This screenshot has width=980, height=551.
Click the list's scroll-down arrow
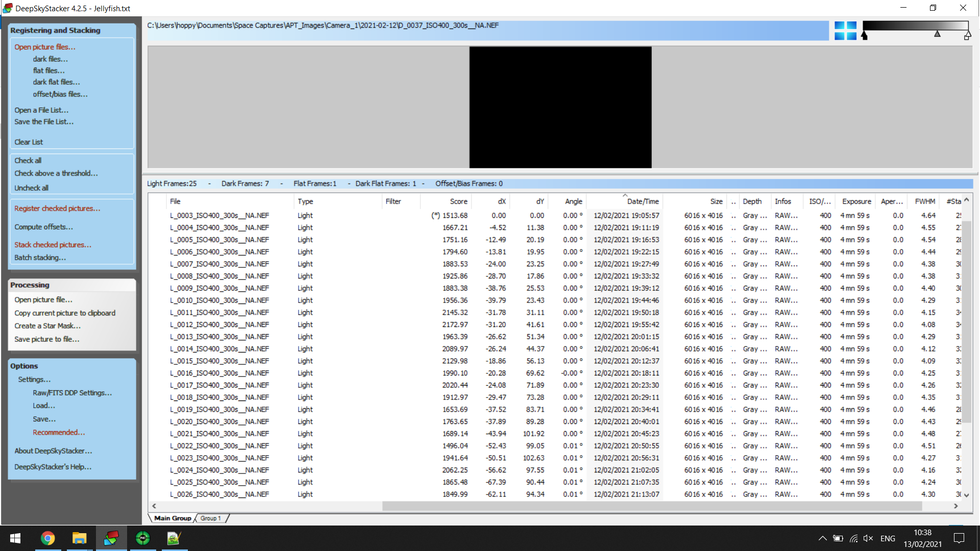[x=966, y=495]
